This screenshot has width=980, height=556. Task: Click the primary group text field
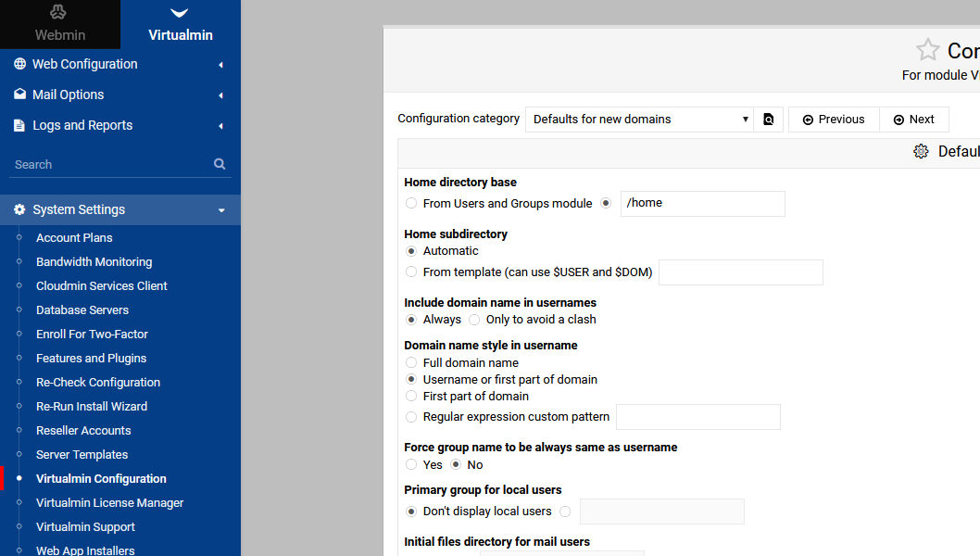(x=662, y=512)
